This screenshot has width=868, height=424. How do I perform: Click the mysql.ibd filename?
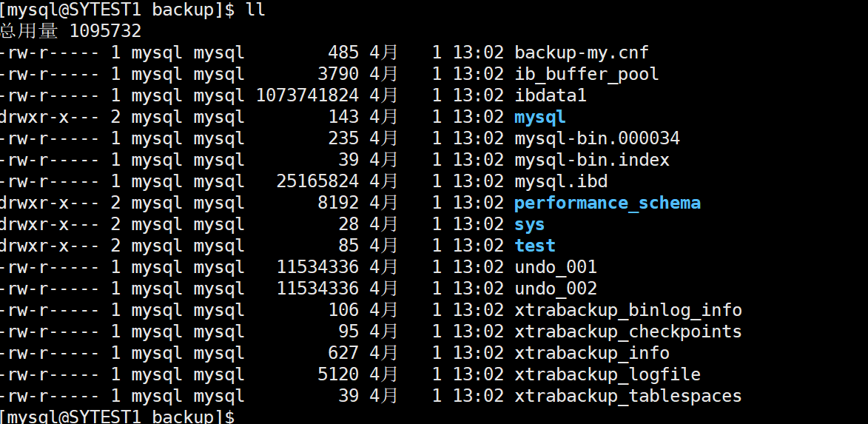point(561,181)
